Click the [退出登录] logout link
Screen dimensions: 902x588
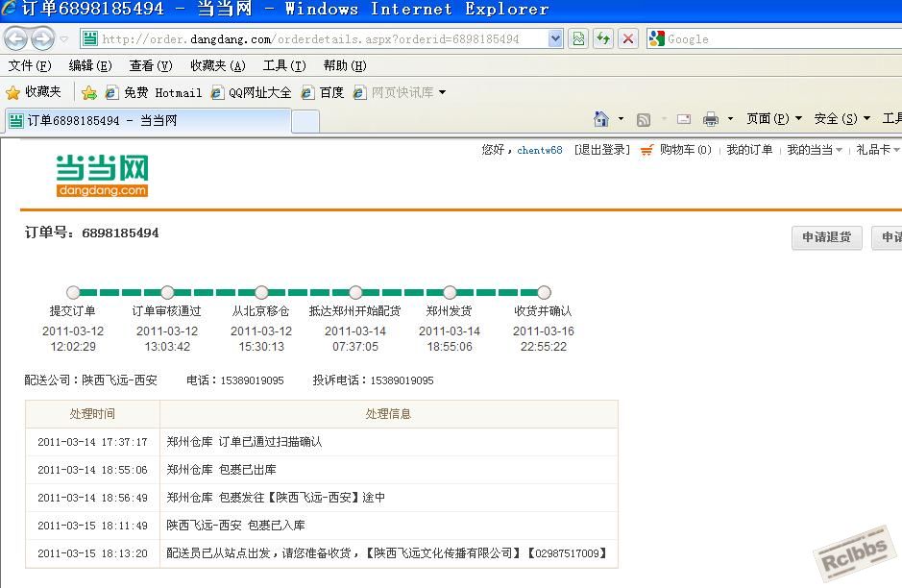[x=601, y=150]
